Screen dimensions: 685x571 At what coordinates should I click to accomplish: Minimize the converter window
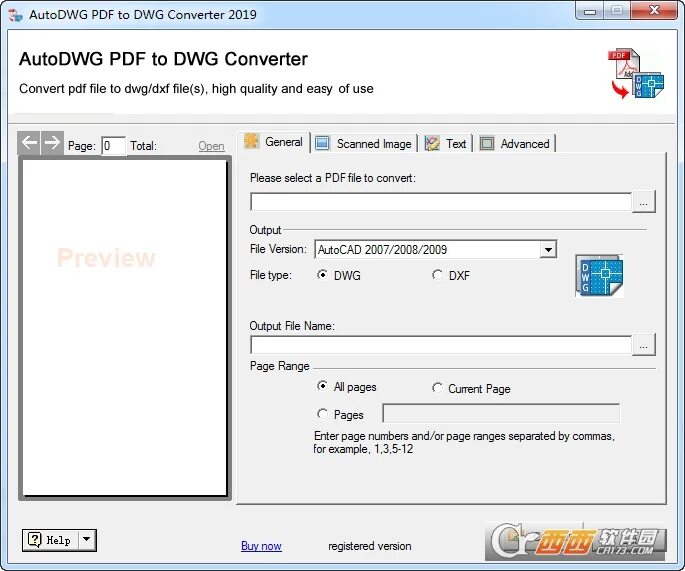tap(590, 11)
